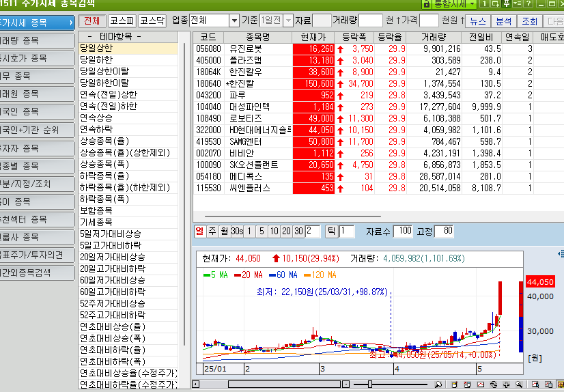Switch chart to daily 일 period
This screenshot has width=564, height=392.
(199, 231)
